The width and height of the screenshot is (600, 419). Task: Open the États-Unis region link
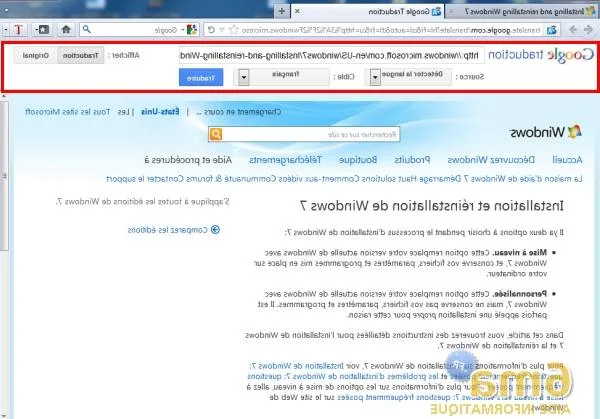tap(160, 112)
